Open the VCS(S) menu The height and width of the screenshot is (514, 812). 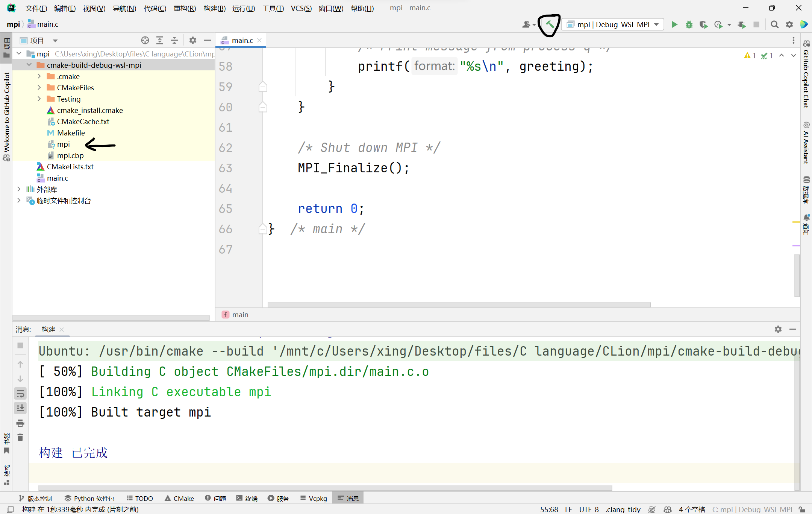[x=301, y=8]
